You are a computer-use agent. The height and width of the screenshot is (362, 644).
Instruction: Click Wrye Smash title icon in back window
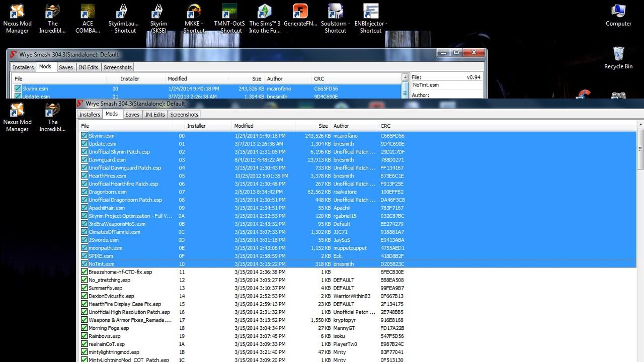click(x=14, y=54)
